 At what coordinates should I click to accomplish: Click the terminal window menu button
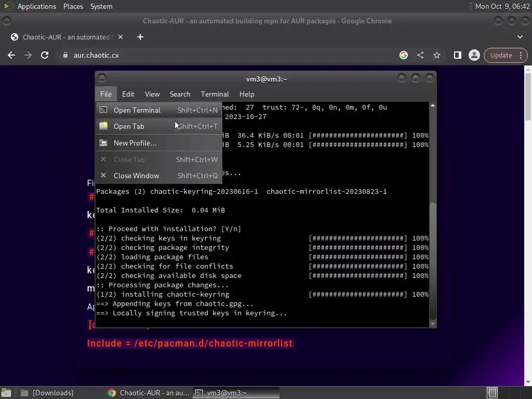click(x=102, y=79)
